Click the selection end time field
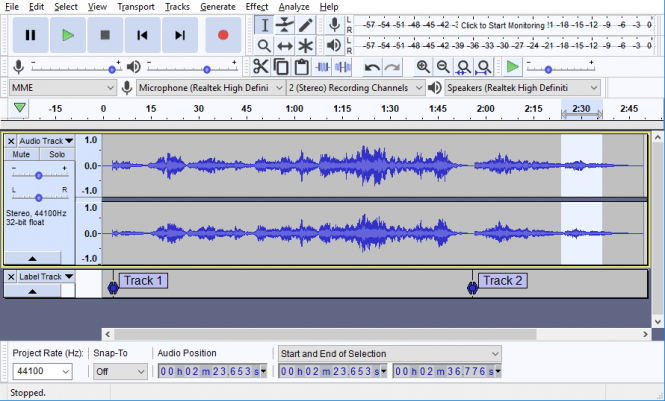 (x=447, y=372)
